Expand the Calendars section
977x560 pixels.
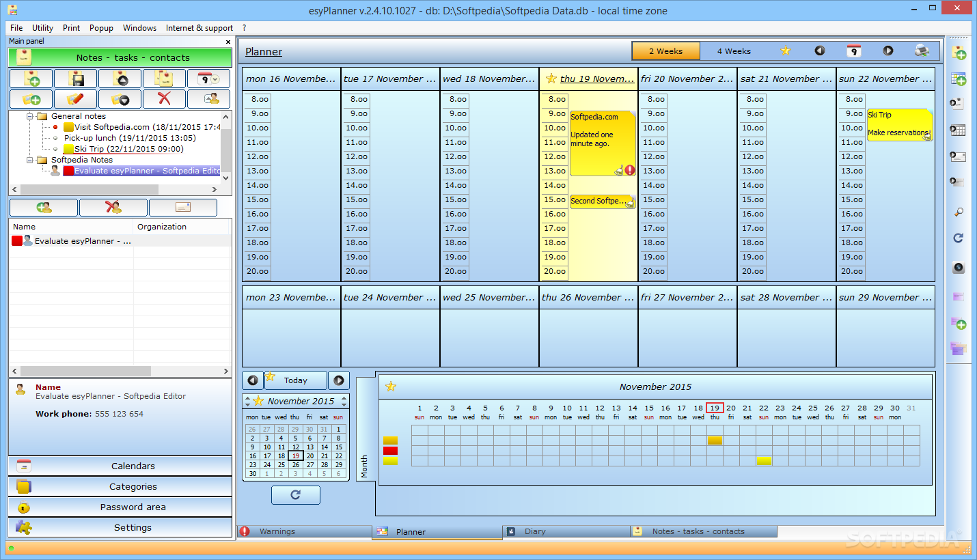click(120, 466)
